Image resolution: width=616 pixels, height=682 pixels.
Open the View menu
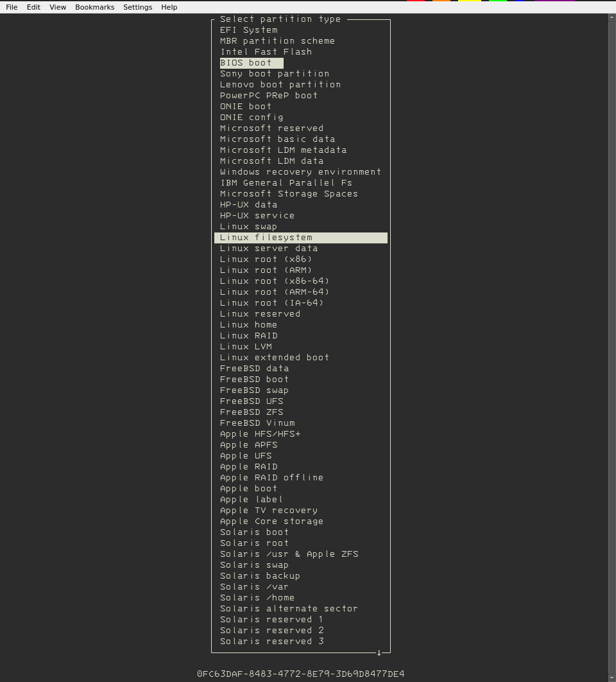coord(58,7)
